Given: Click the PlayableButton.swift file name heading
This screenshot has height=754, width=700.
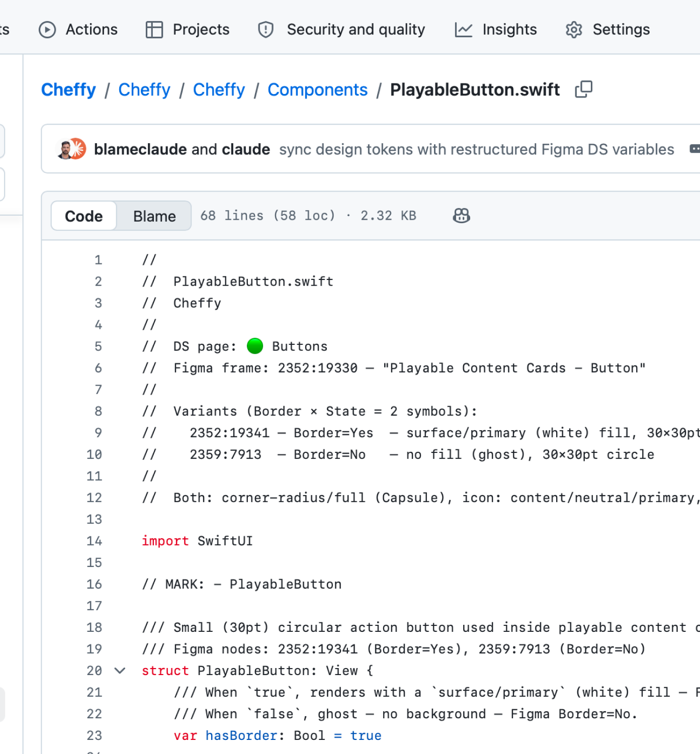Looking at the screenshot, I should [x=475, y=89].
